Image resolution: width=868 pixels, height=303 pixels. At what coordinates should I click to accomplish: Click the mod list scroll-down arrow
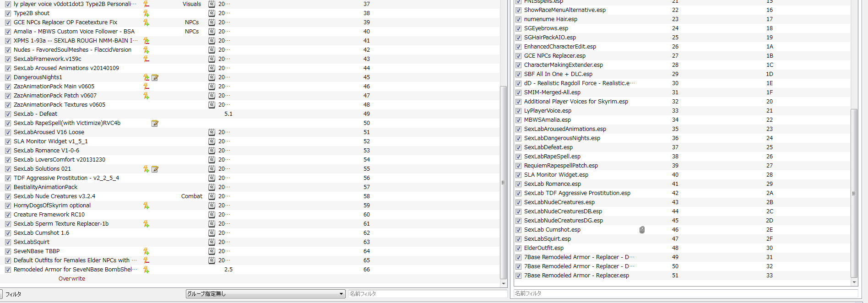[504, 284]
